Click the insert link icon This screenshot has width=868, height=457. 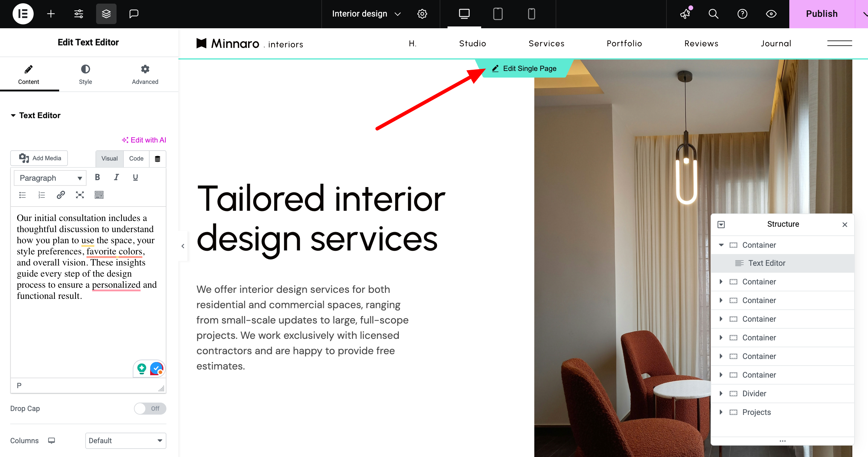[61, 195]
